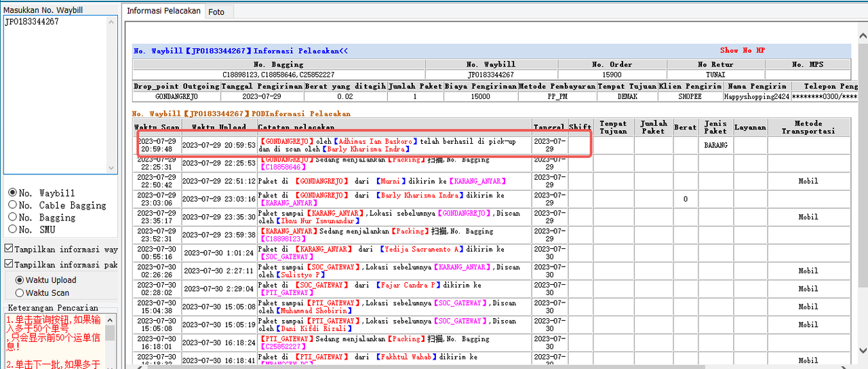This screenshot has width=868, height=369.
Task: Click the PP_PM payment method cell
Action: tap(556, 96)
